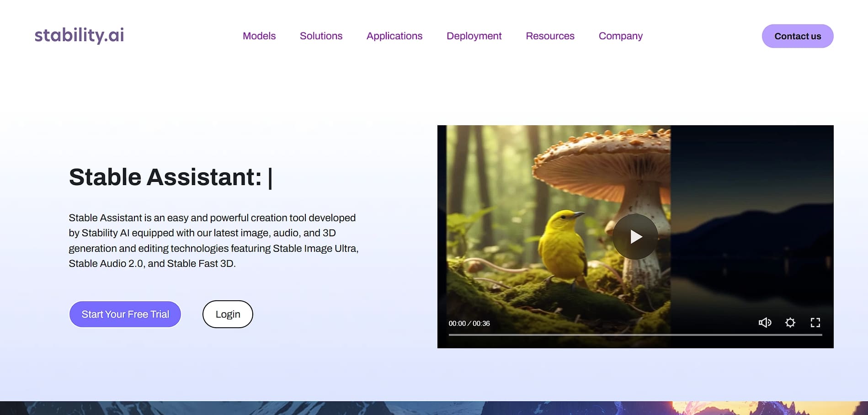This screenshot has height=415, width=868.
Task: Open the Deployment menu
Action: pos(474,36)
